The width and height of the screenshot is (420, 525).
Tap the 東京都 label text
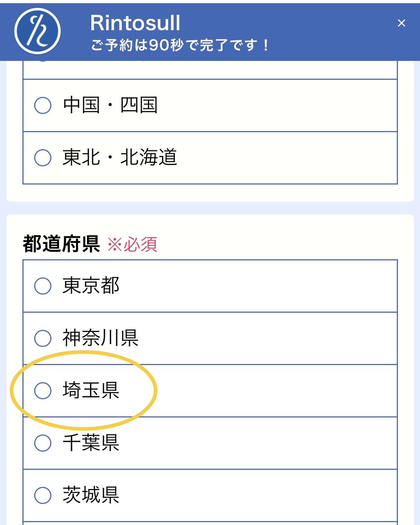pyautogui.click(x=91, y=285)
